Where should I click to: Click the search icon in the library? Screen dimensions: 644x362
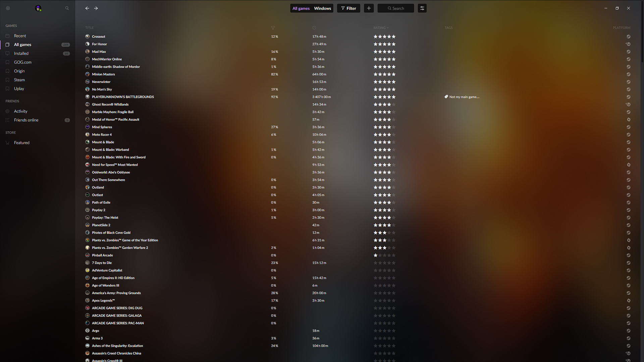(66, 8)
